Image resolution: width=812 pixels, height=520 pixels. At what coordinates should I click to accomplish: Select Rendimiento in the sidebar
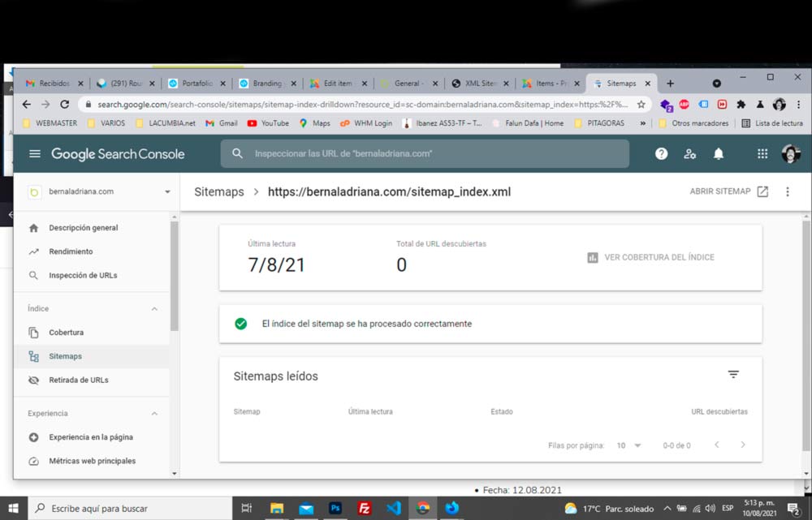coord(71,251)
